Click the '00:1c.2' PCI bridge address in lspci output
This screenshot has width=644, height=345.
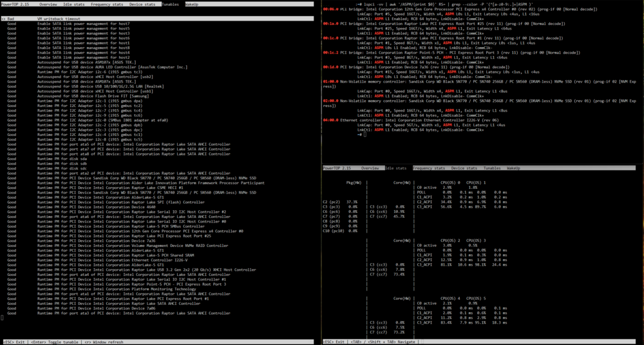pos(330,53)
